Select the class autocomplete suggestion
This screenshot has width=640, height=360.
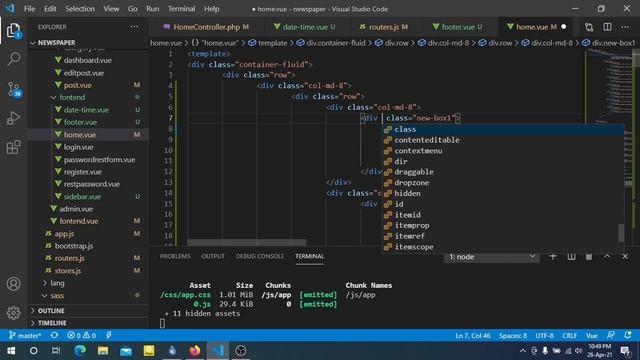(502, 129)
